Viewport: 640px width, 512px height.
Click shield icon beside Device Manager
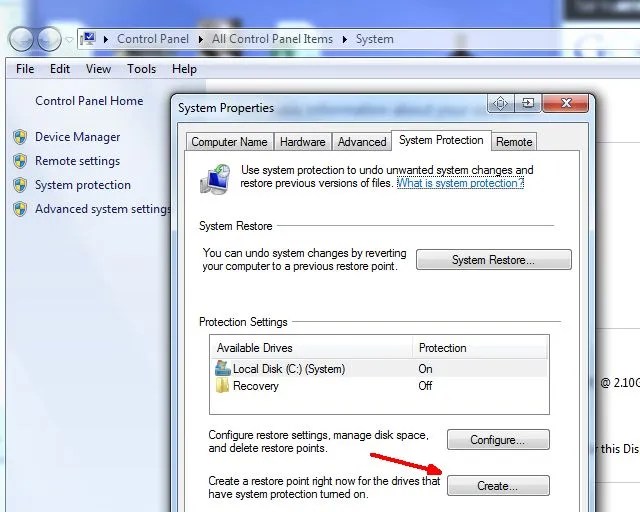click(20, 137)
